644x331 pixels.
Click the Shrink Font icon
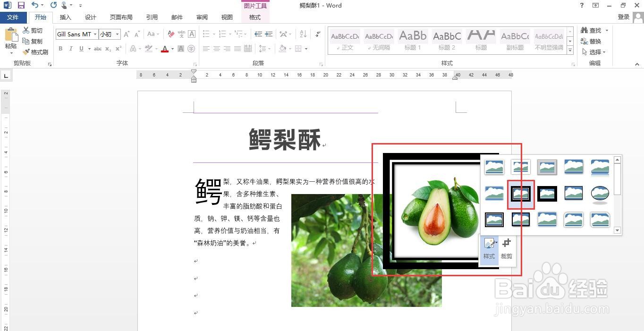137,34
